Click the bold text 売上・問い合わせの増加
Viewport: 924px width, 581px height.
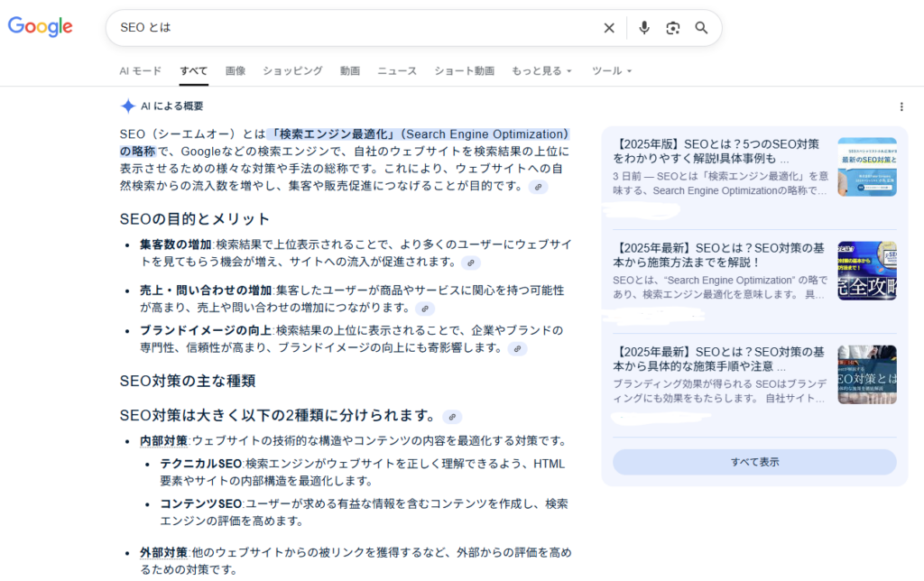(x=206, y=290)
